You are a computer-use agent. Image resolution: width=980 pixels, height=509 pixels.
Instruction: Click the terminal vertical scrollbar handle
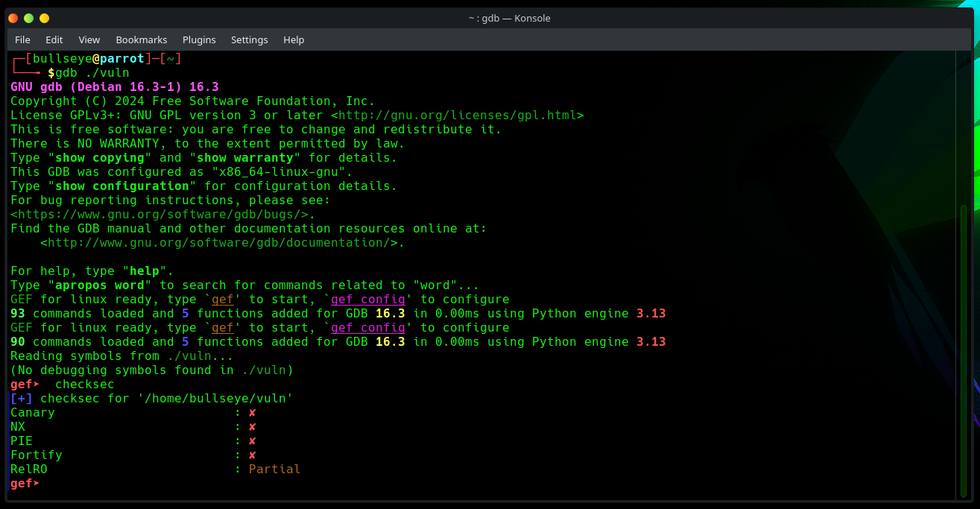963,352
